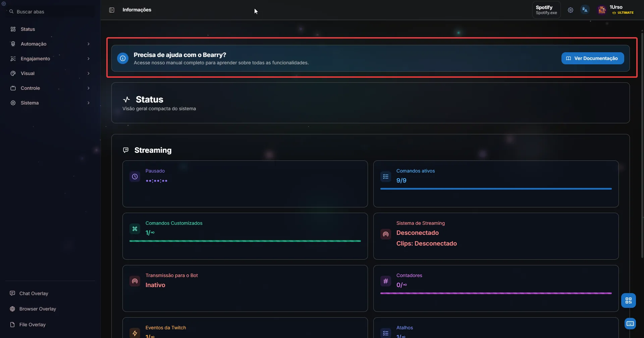This screenshot has height=338, width=644.
Task: Expand the Visual sidebar section
Action: pos(50,73)
